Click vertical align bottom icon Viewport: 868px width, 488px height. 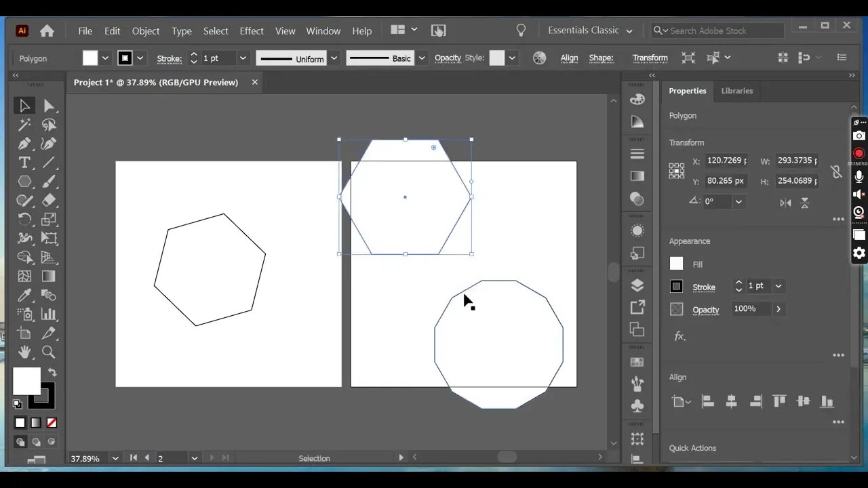[x=827, y=401]
